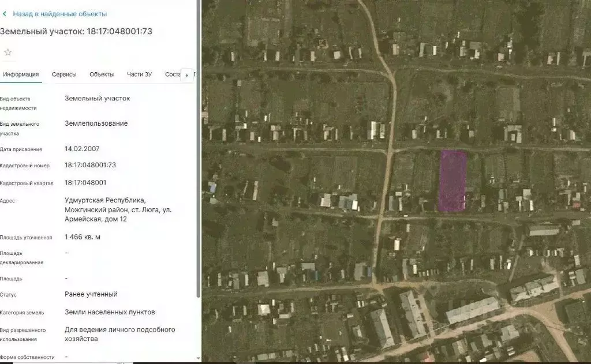The width and height of the screenshot is (591, 364).
Task: Open the partially hidden Состав tab
Action: pos(172,74)
